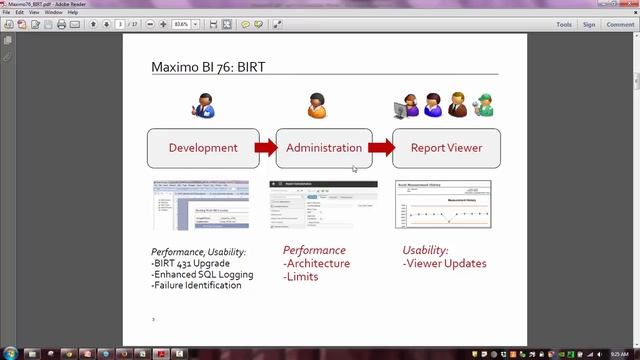
Task: Click the '-Enhanced SQL Logging' text line
Action: [202, 275]
